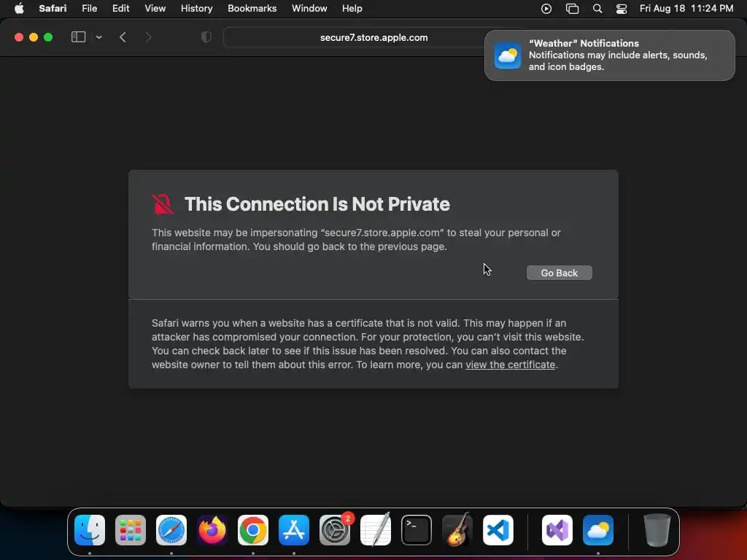This screenshot has height=560, width=747.
Task: Open the Help menu
Action: [352, 9]
